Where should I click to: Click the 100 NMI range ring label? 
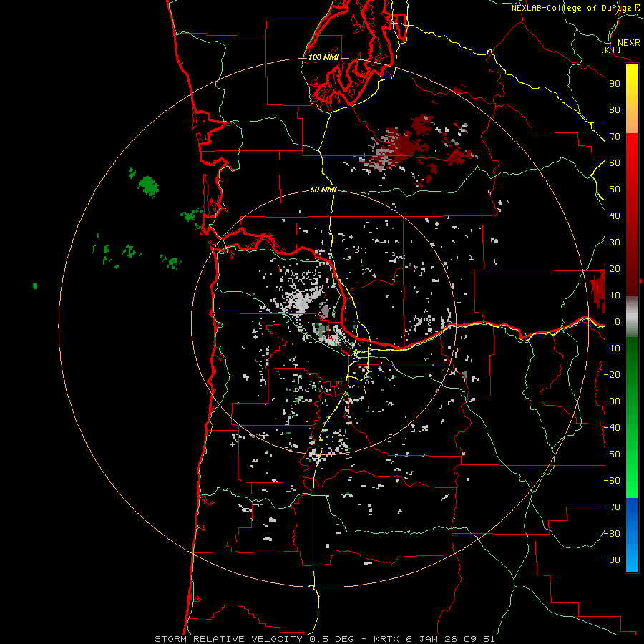[323, 57]
